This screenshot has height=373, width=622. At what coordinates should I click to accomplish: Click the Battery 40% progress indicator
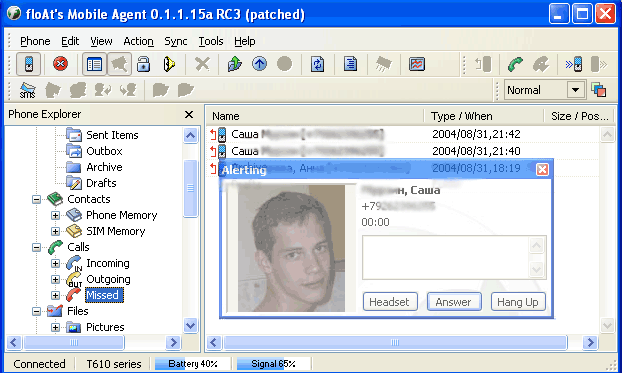pyautogui.click(x=192, y=364)
